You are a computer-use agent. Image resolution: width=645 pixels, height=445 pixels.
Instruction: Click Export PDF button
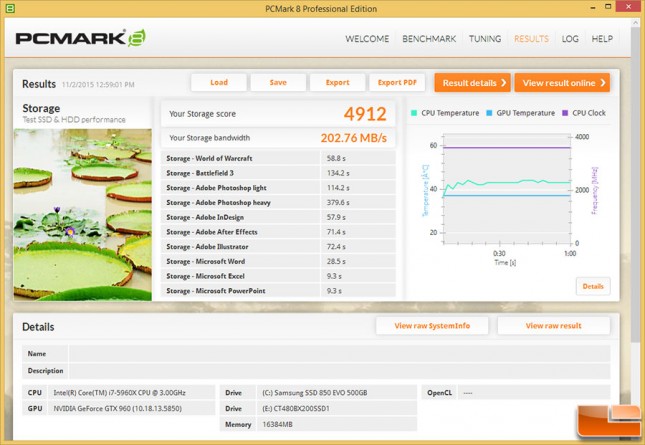[397, 82]
